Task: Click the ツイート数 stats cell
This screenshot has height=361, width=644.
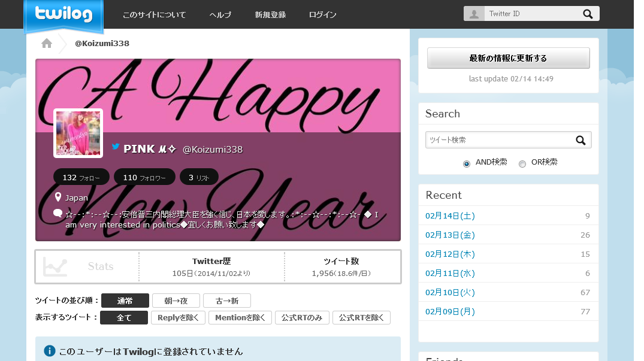Action: pos(341,266)
